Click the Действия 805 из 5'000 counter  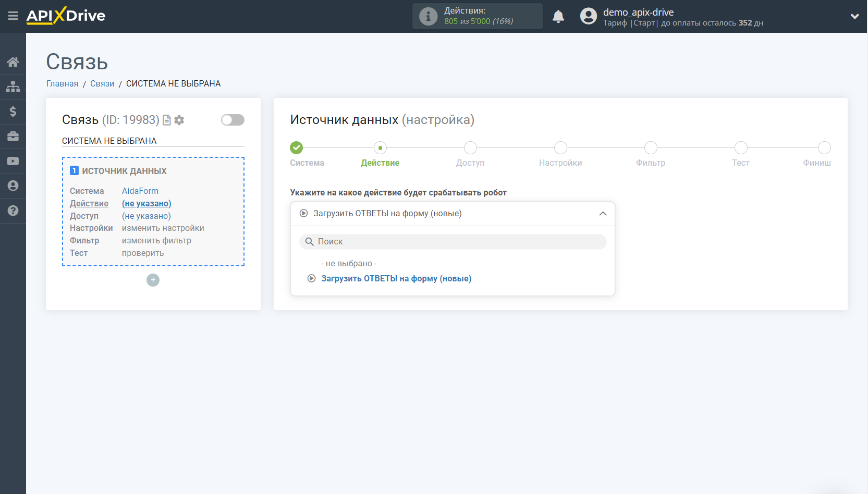[x=479, y=16]
